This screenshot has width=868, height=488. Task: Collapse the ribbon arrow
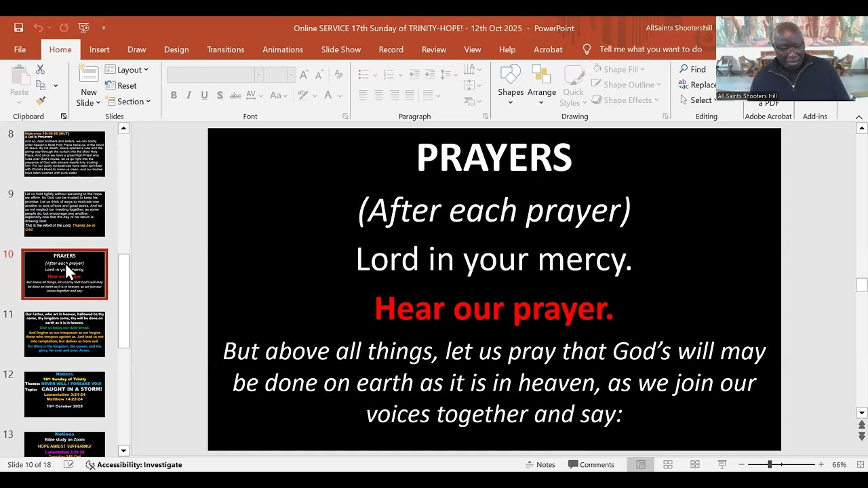pos(859,117)
